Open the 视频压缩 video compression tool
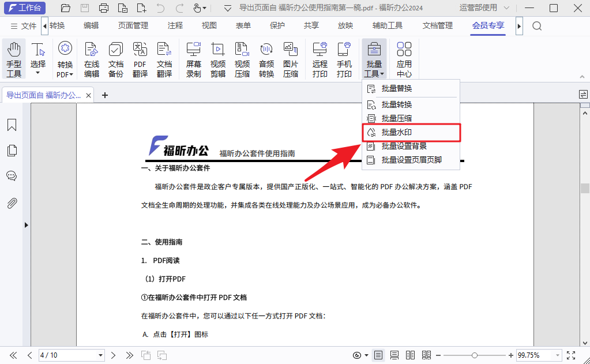 point(242,58)
